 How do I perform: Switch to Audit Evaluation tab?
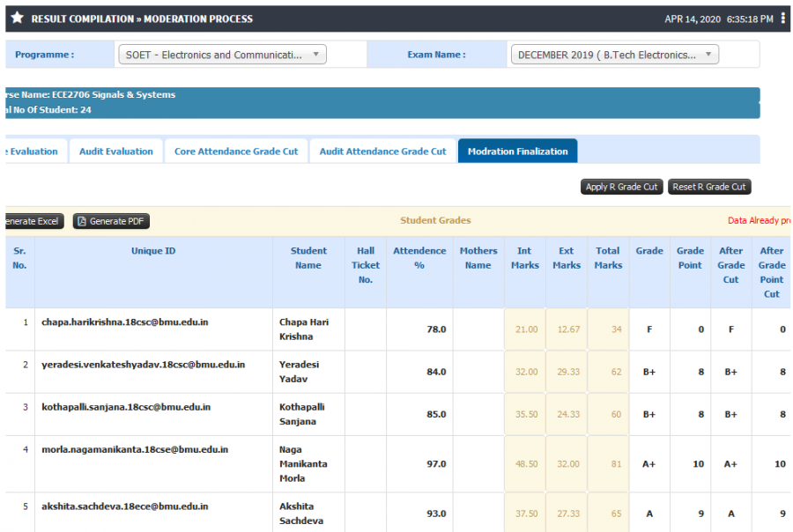point(115,151)
